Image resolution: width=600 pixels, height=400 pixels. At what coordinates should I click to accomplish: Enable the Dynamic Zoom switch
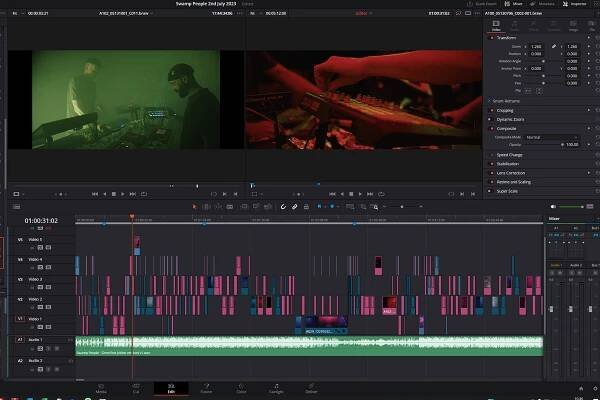coord(489,119)
